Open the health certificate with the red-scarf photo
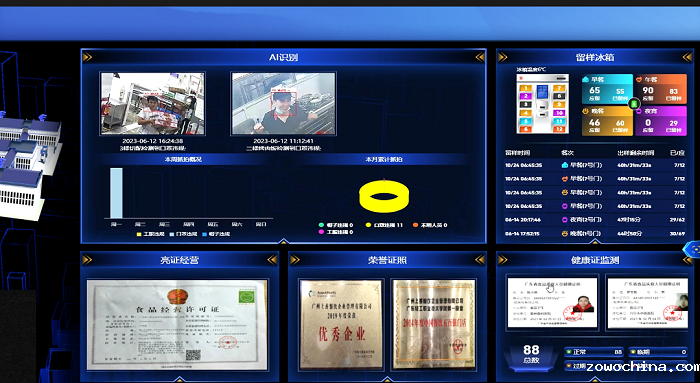Screen dimensions: 700x383 tap(552, 303)
